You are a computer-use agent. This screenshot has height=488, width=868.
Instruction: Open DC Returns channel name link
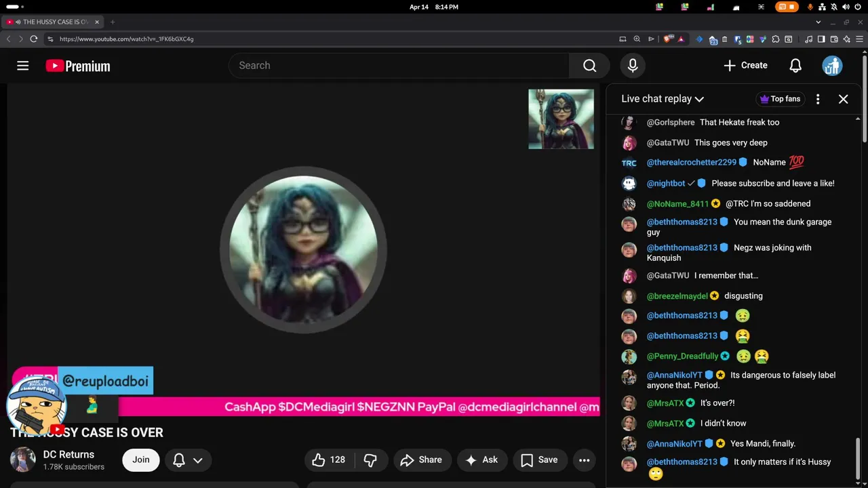pos(68,455)
